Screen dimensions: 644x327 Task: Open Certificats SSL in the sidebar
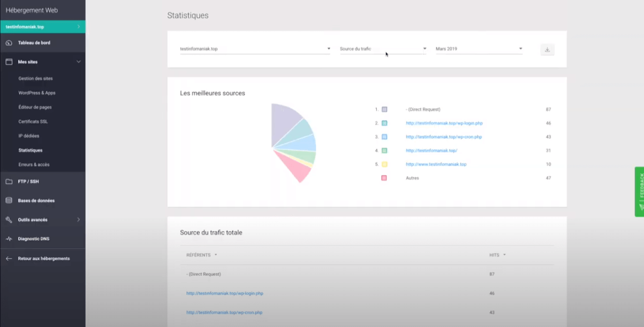tap(33, 122)
